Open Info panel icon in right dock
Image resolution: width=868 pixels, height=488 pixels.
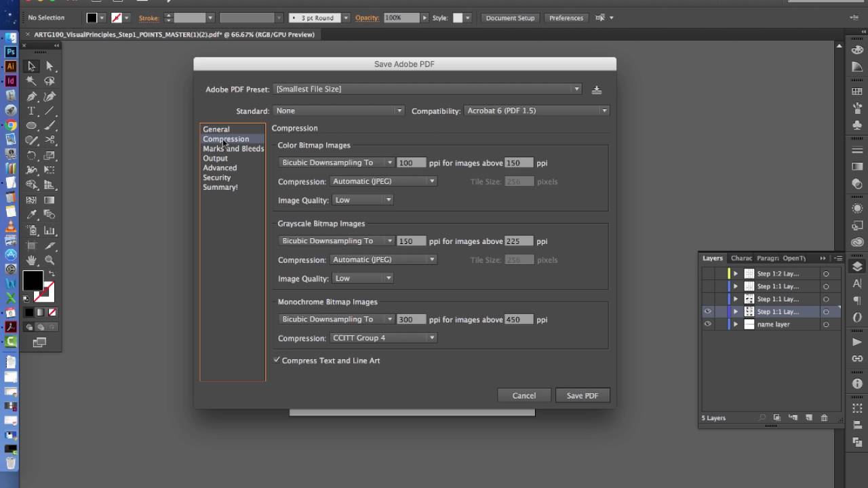click(857, 384)
